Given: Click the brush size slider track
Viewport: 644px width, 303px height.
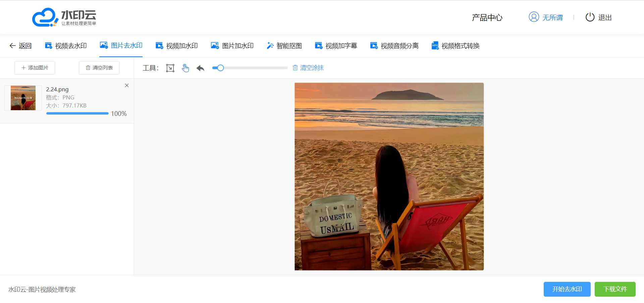Looking at the screenshot, I should [250, 68].
